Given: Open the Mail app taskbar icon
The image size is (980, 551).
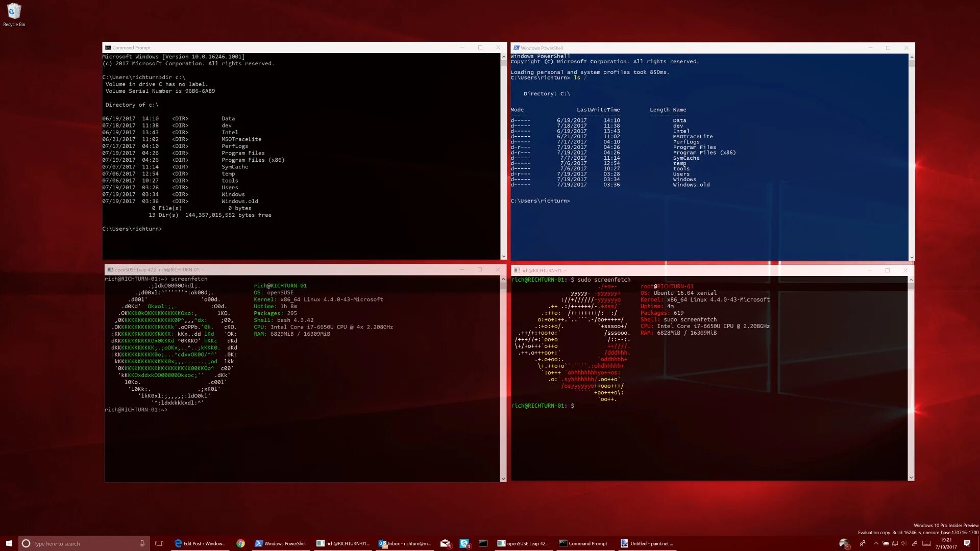Looking at the screenshot, I should (x=446, y=543).
